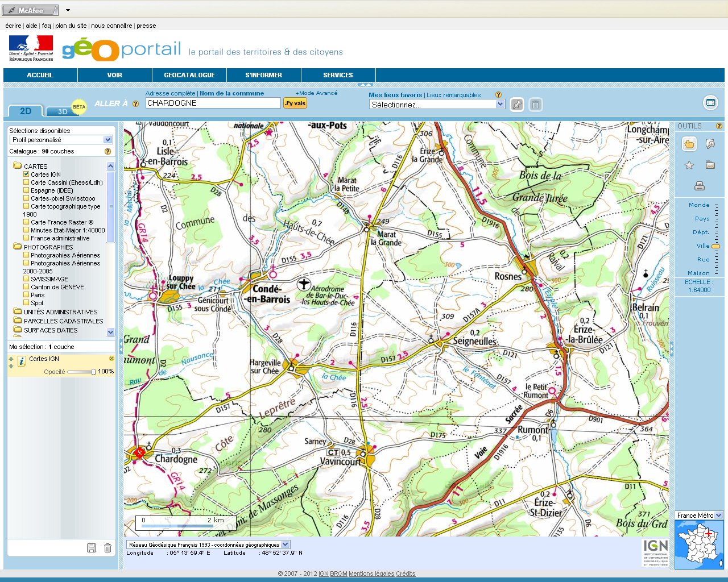Expand the PARCELLES CADASTRALES folder
This screenshot has height=582, width=728.
click(18, 321)
